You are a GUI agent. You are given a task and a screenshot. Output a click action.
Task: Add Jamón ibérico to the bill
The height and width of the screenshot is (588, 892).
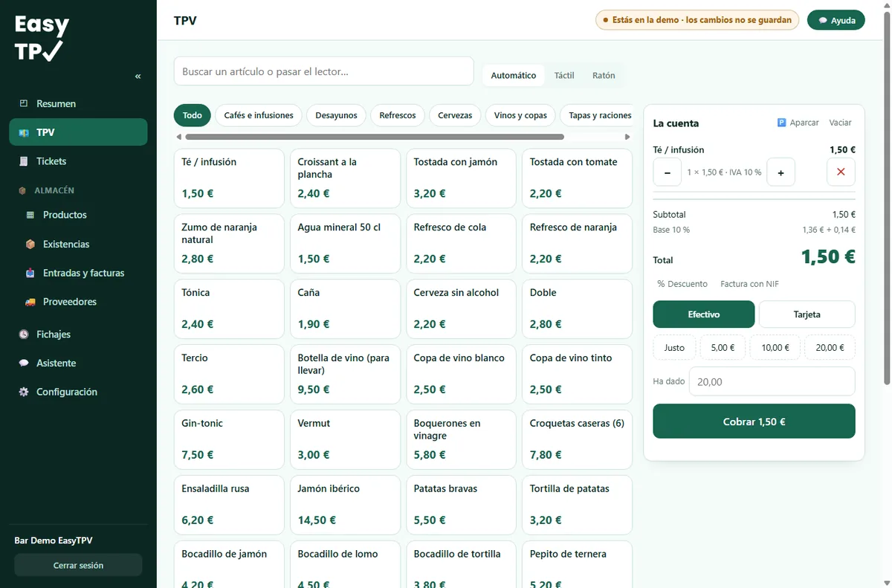(x=345, y=505)
